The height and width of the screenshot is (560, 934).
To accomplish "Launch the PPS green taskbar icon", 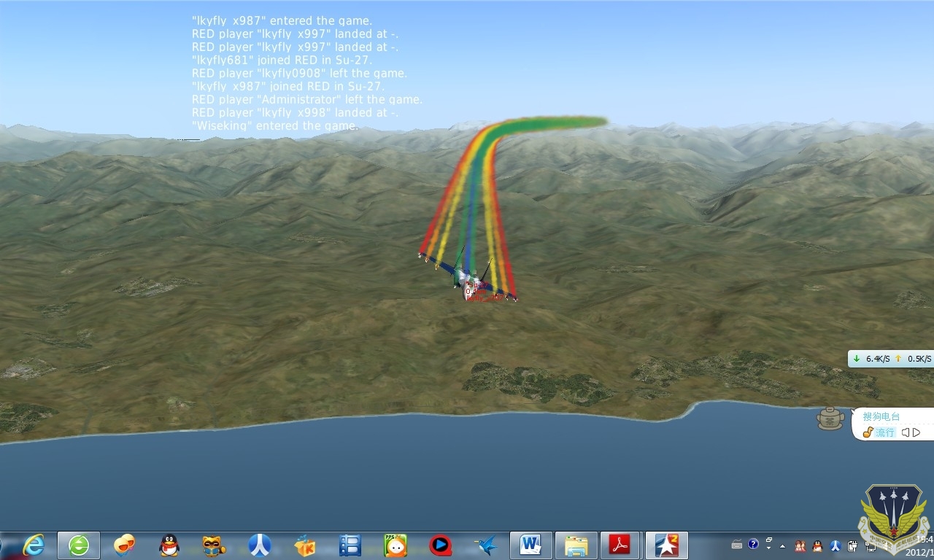I will click(x=395, y=545).
